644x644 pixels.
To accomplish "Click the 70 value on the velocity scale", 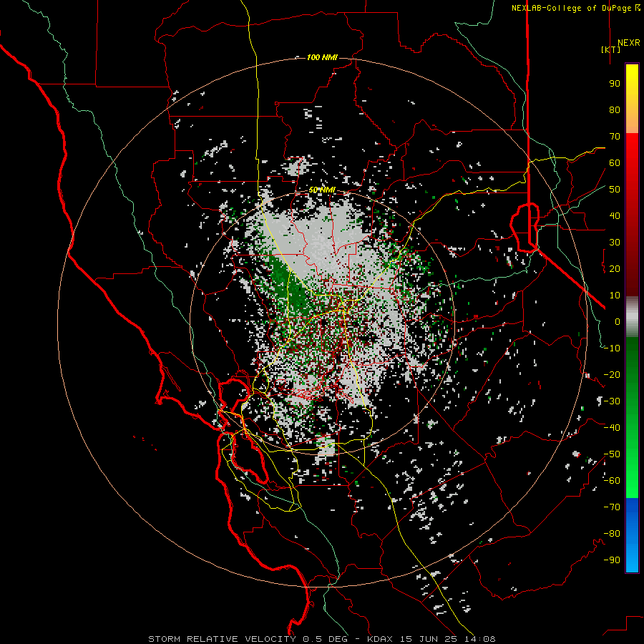I will [x=615, y=137].
